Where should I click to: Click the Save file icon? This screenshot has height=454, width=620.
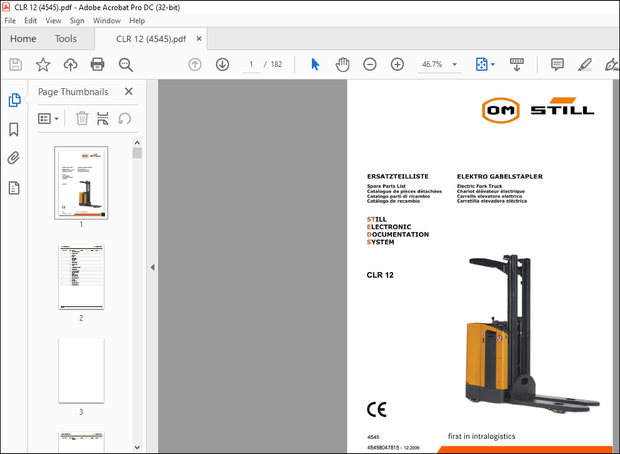point(15,64)
